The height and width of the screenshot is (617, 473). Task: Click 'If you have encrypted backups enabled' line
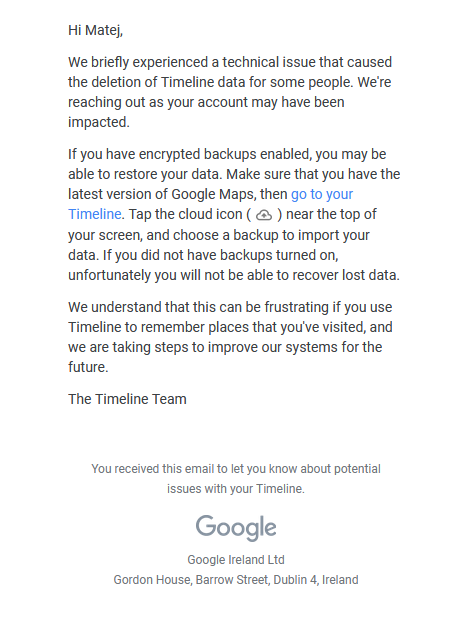(227, 154)
